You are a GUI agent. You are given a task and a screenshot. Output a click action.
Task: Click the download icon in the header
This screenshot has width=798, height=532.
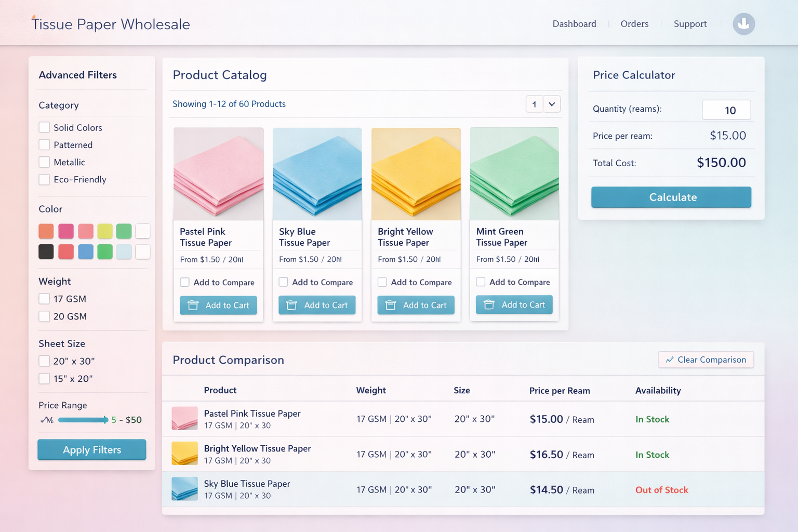pyautogui.click(x=743, y=24)
